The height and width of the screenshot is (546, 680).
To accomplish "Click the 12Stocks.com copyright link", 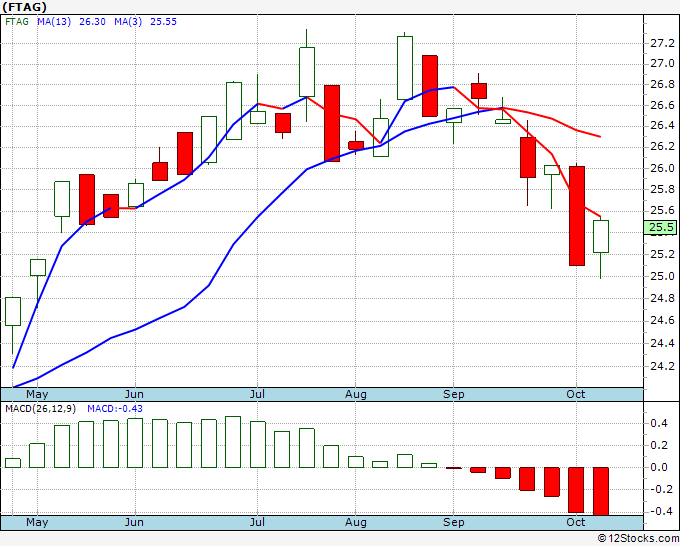I will click(638, 538).
